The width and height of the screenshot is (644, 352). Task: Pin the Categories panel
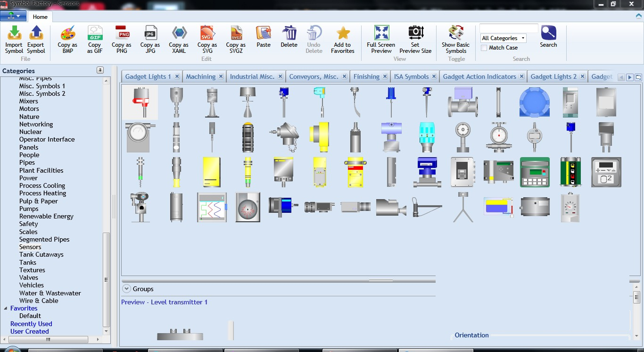tap(99, 70)
